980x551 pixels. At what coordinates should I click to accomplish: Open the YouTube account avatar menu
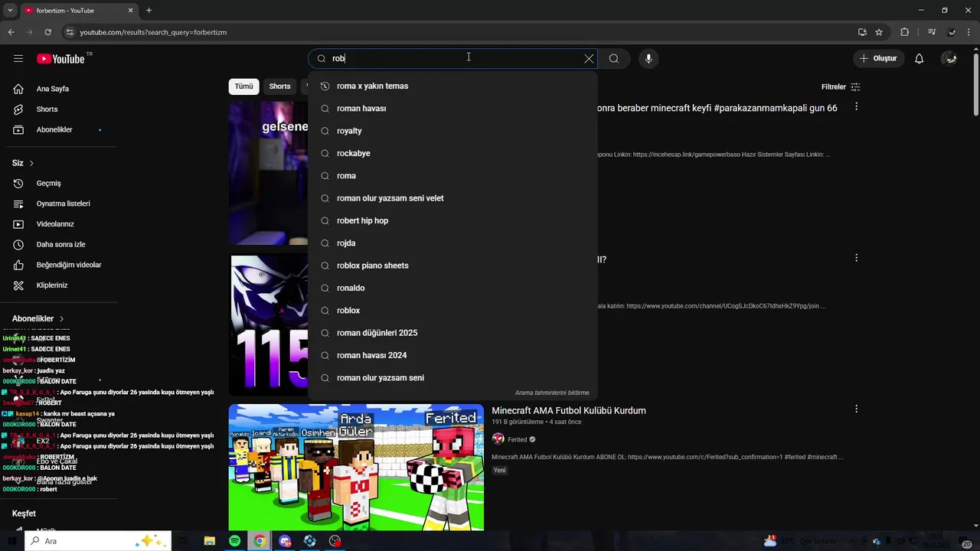[x=950, y=58]
